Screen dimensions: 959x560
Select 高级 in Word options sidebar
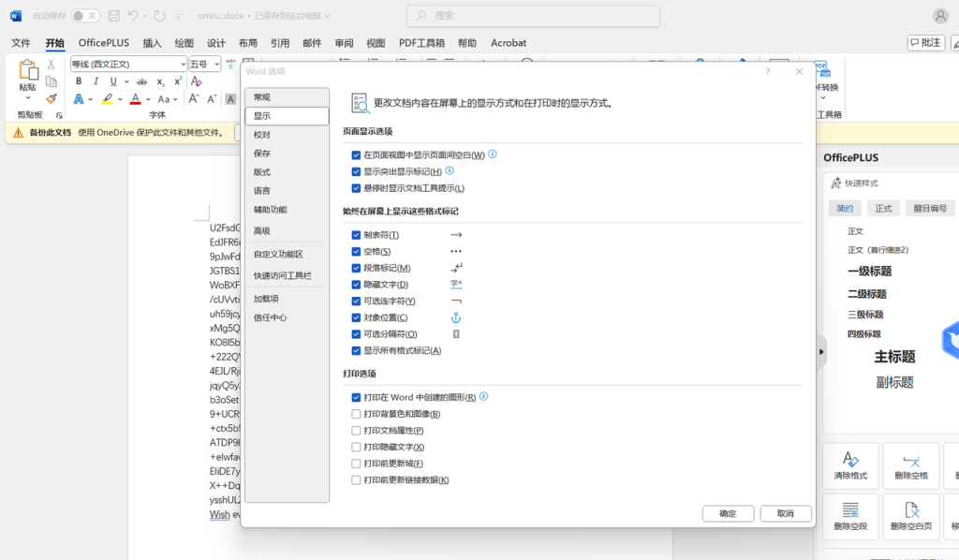[262, 230]
